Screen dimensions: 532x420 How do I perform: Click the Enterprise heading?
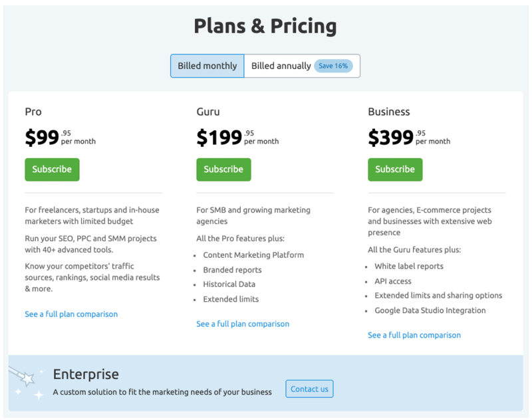pyautogui.click(x=86, y=374)
